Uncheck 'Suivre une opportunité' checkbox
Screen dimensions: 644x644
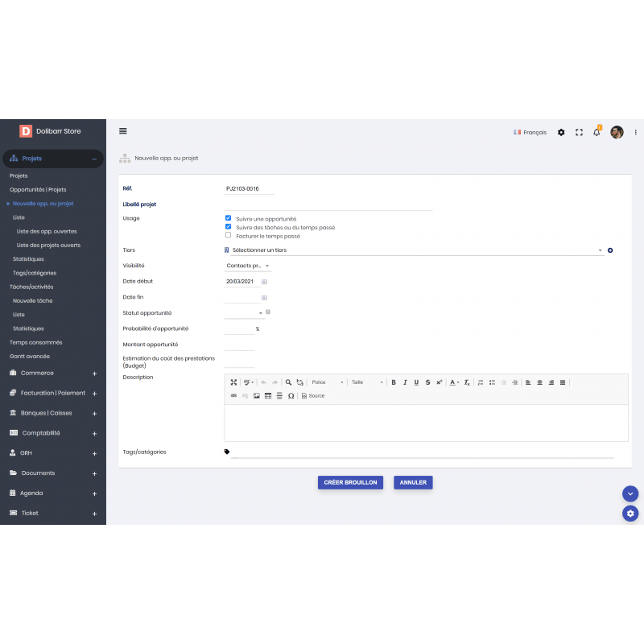(229, 218)
